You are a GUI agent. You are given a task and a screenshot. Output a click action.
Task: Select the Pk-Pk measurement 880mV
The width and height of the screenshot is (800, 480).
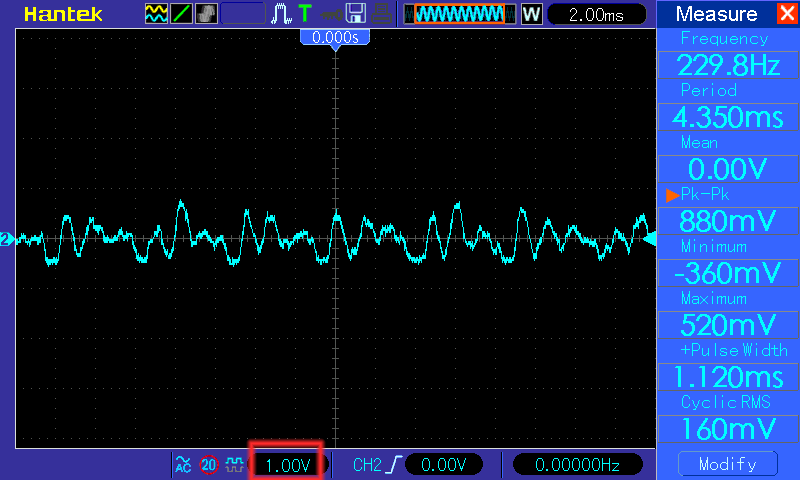tap(728, 221)
